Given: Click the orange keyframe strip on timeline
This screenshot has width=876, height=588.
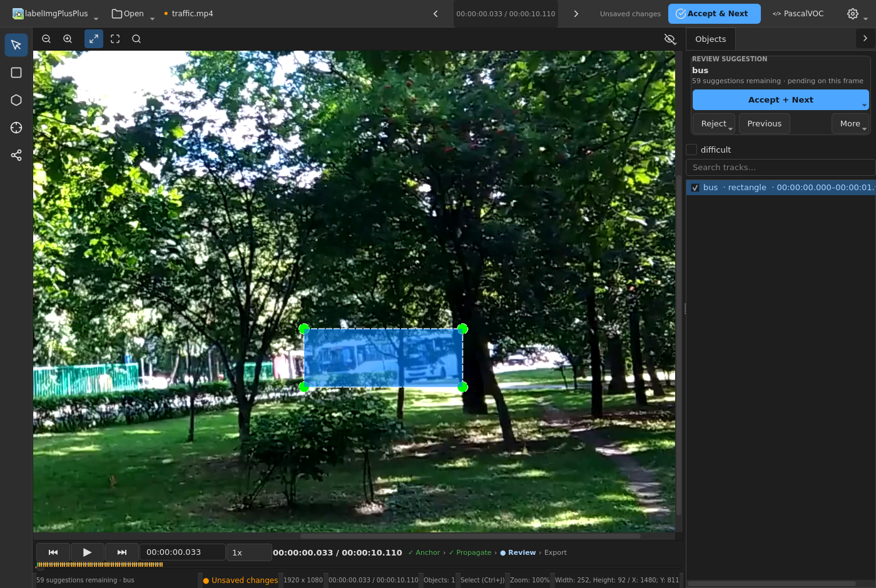Looking at the screenshot, I should [100, 565].
